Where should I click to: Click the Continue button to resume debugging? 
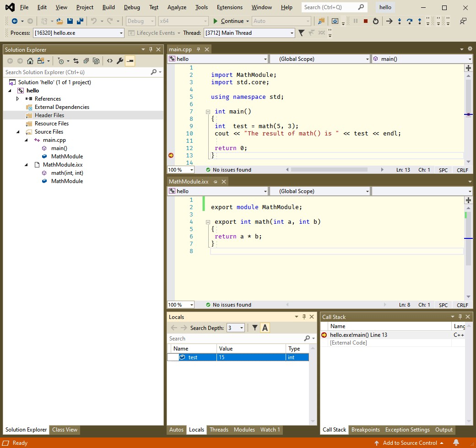230,21
